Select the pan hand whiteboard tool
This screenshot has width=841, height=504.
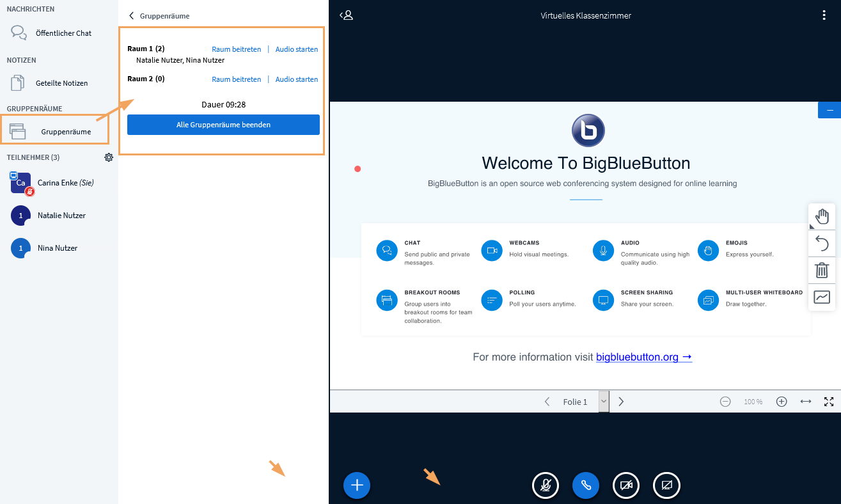822,216
